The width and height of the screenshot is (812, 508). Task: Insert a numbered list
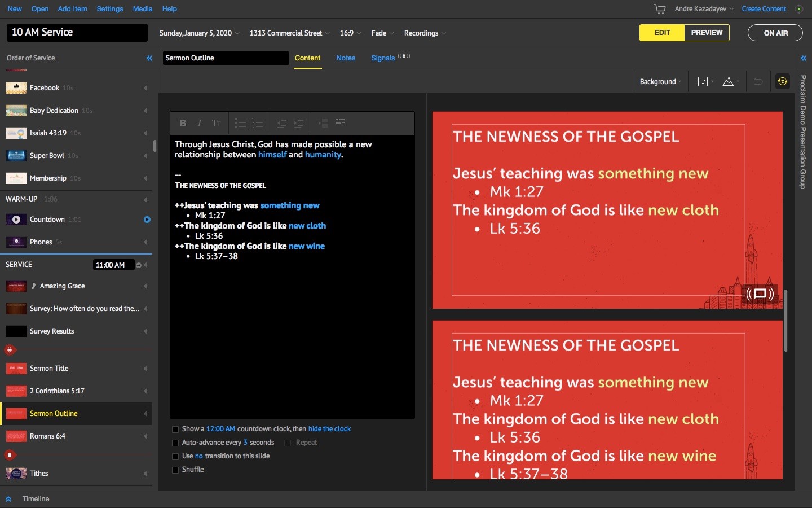(x=257, y=123)
